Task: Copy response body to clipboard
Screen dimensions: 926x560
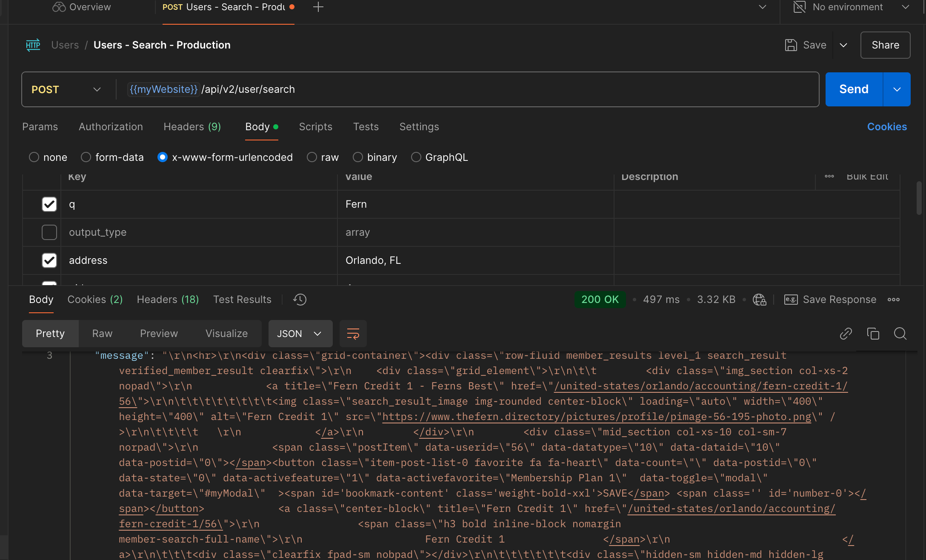Action: (873, 334)
